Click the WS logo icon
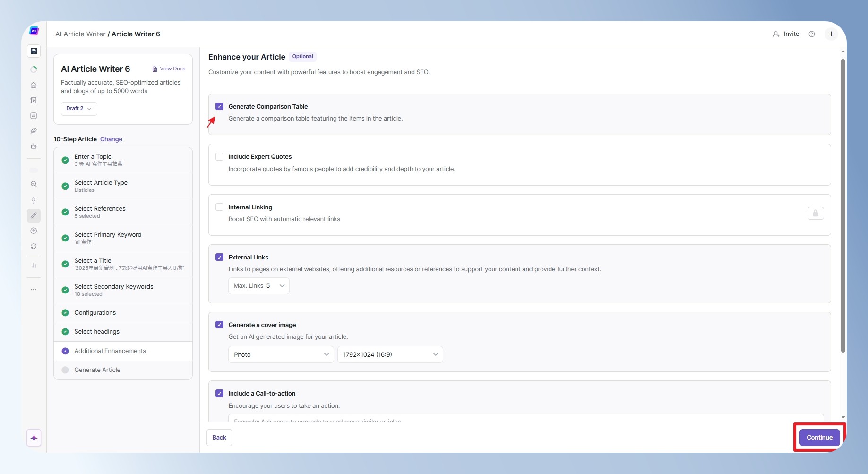868x474 pixels. (34, 31)
